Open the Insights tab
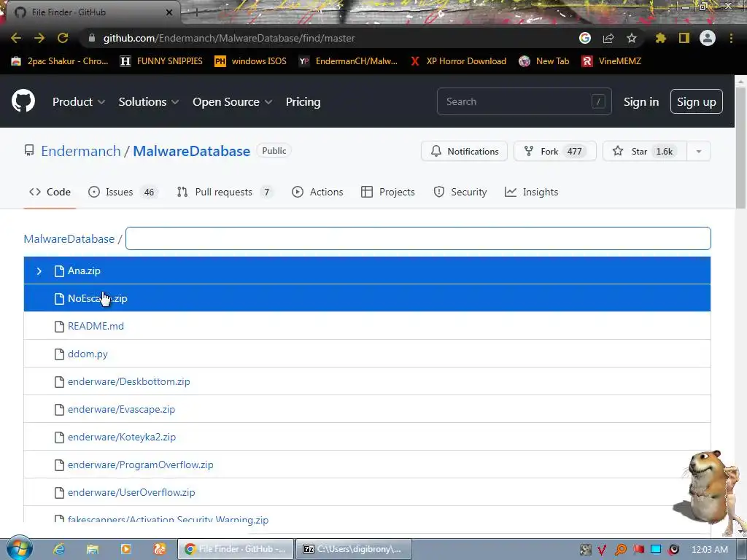 coord(531,192)
